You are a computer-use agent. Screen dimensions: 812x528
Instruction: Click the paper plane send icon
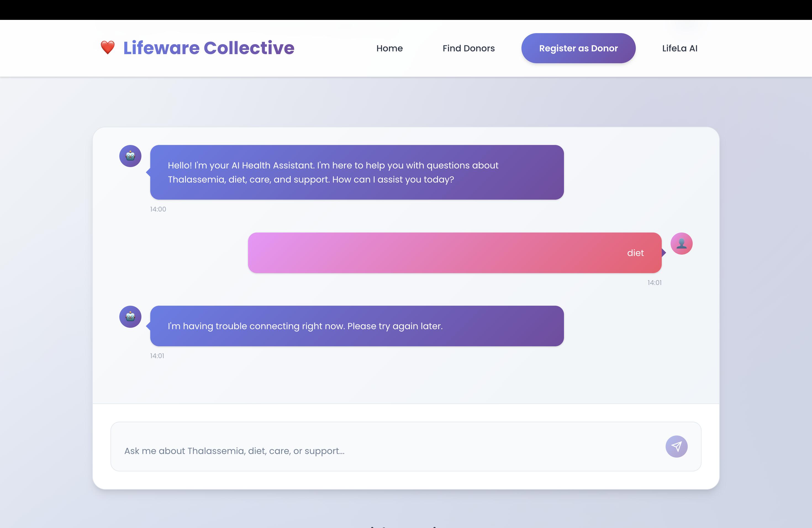[x=676, y=446]
